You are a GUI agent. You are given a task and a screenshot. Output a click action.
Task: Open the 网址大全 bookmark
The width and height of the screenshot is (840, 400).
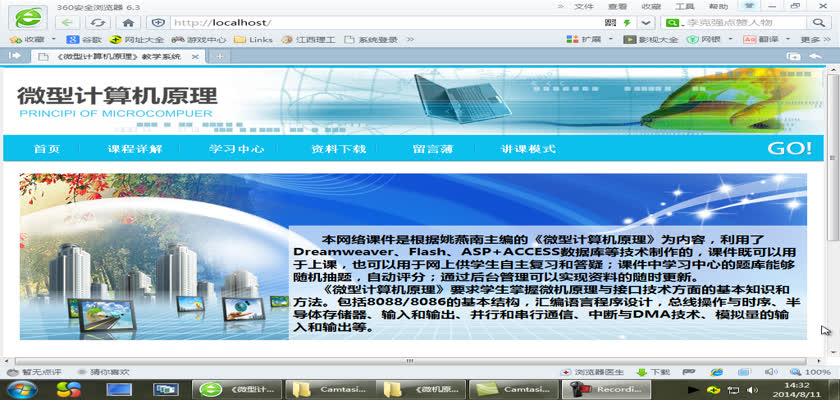pyautogui.click(x=136, y=40)
